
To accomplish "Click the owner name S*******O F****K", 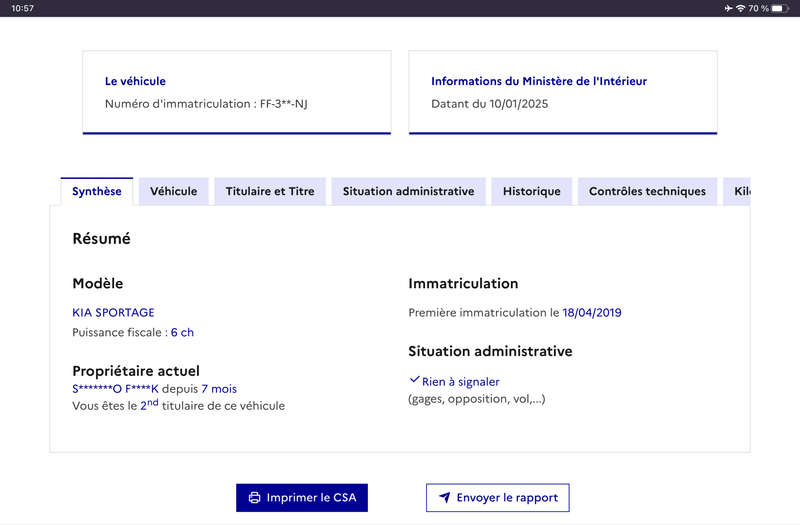I will click(x=115, y=389).
